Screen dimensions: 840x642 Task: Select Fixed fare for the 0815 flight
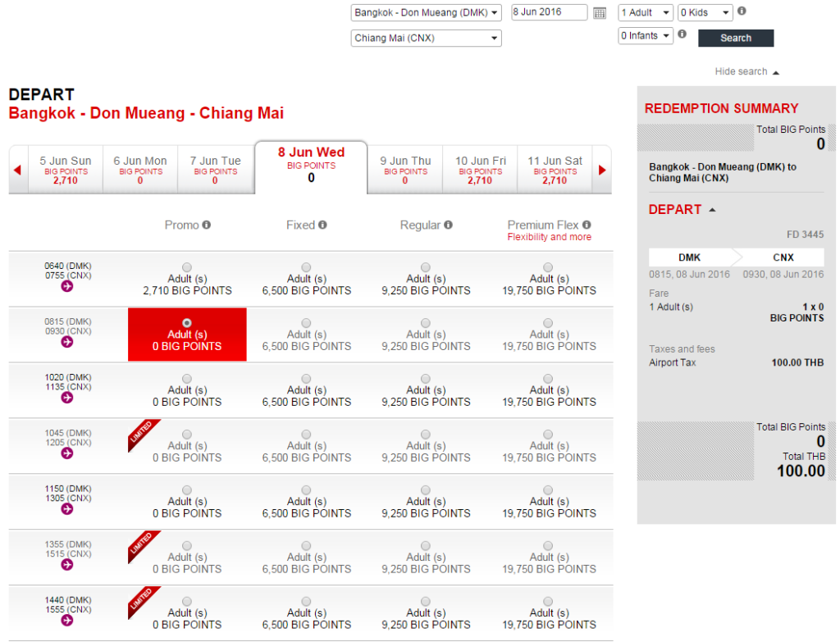[306, 323]
